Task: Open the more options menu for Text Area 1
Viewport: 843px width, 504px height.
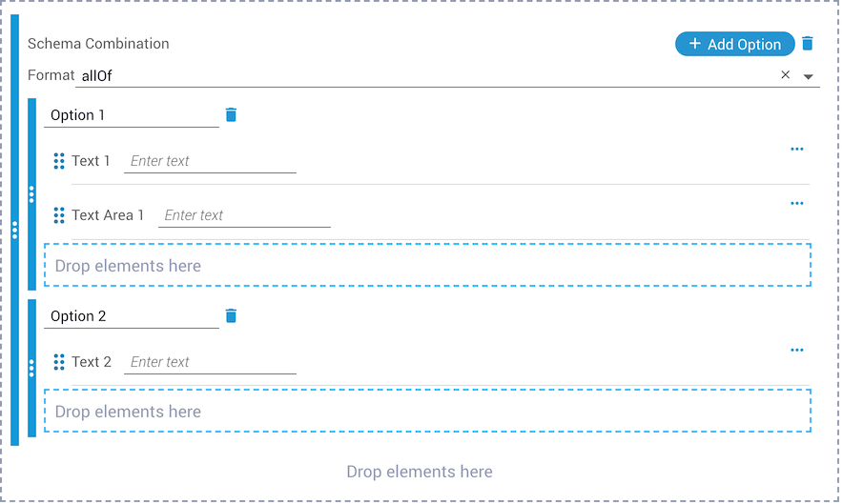Action: (x=797, y=203)
